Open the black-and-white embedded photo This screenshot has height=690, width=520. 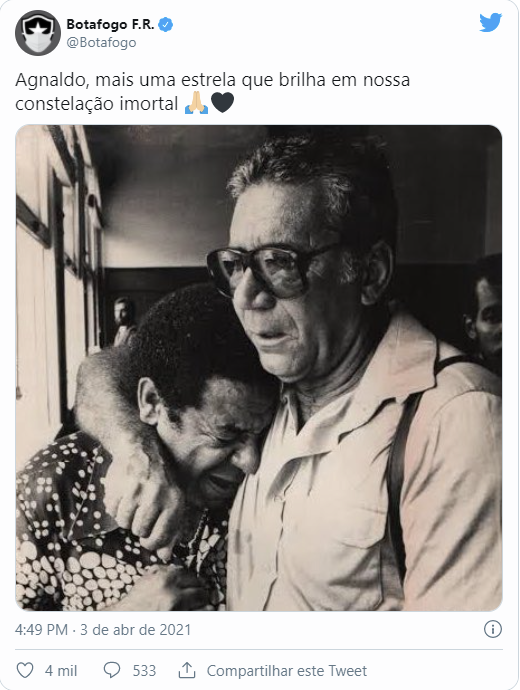259,368
